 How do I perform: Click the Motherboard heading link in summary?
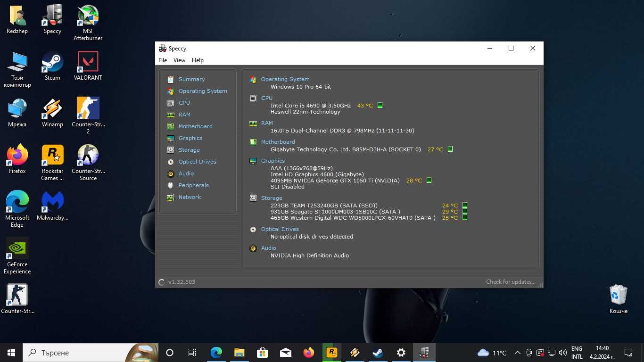pyautogui.click(x=278, y=142)
